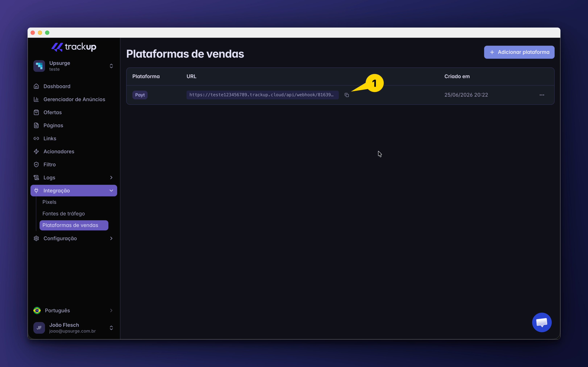This screenshot has height=367, width=588.
Task: Click the Páginas document icon
Action: tap(36, 125)
